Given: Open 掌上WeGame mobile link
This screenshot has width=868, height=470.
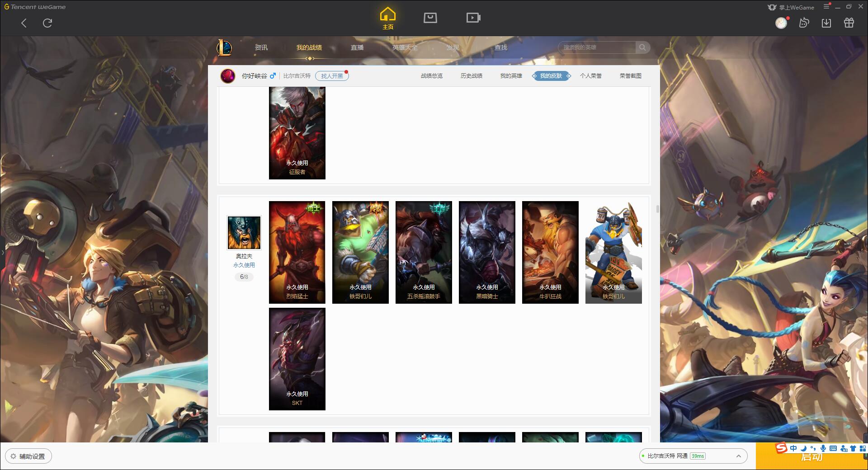Looking at the screenshot, I should click(x=791, y=7).
